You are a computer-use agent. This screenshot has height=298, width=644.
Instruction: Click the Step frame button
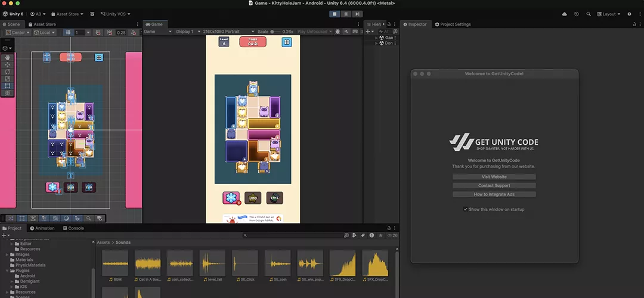(357, 14)
